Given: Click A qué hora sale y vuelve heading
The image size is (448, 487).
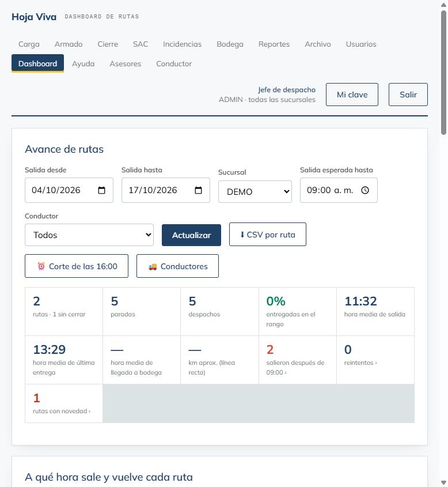Looking at the screenshot, I should (109, 477).
